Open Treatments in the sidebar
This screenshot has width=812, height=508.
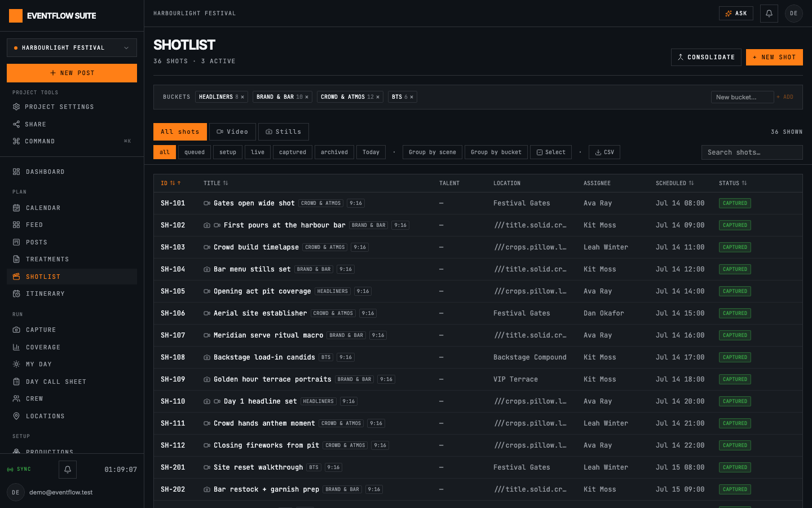pyautogui.click(x=72, y=259)
